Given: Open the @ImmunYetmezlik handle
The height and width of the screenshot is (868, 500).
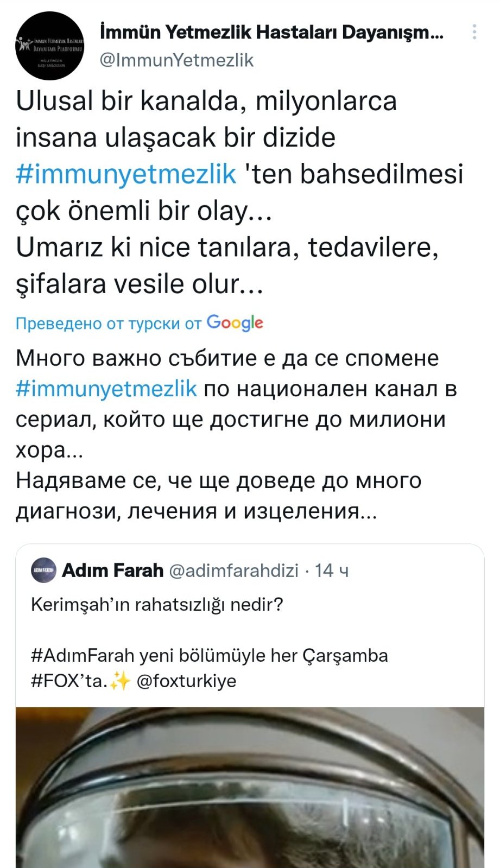Looking at the screenshot, I should tap(177, 60).
